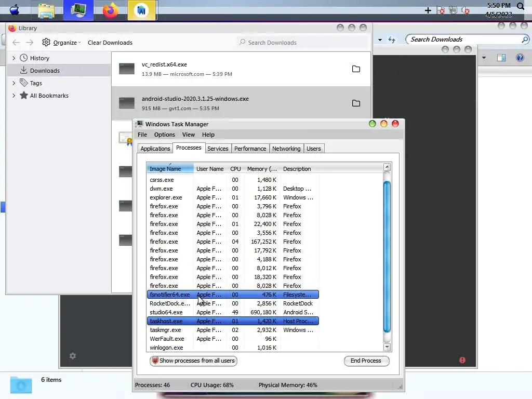Click the plus icon in system tray
The height and width of the screenshot is (399, 532).
(428, 10)
